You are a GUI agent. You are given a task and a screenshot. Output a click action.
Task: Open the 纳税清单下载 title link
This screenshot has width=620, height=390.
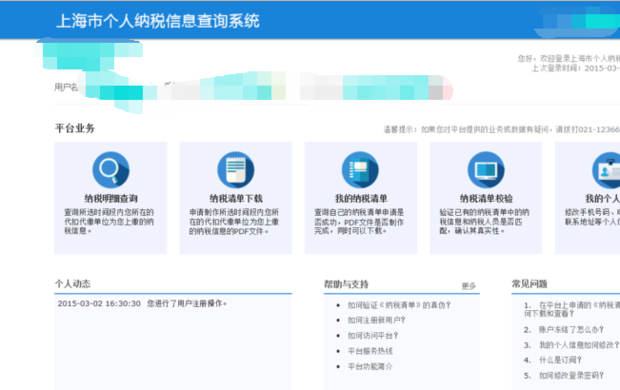pyautogui.click(x=236, y=199)
